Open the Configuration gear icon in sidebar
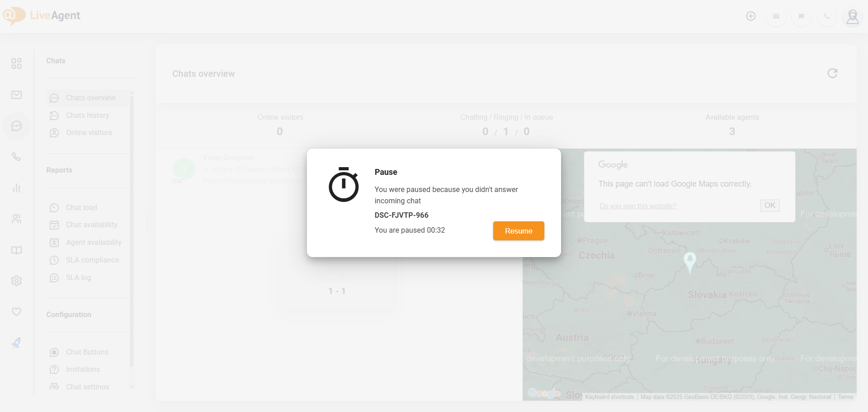868x412 pixels. click(x=17, y=281)
